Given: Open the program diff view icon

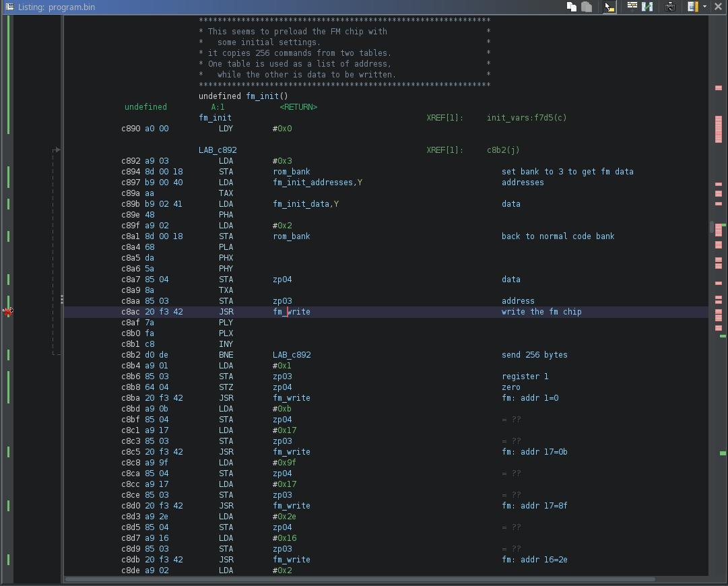Looking at the screenshot, I should (647, 7).
